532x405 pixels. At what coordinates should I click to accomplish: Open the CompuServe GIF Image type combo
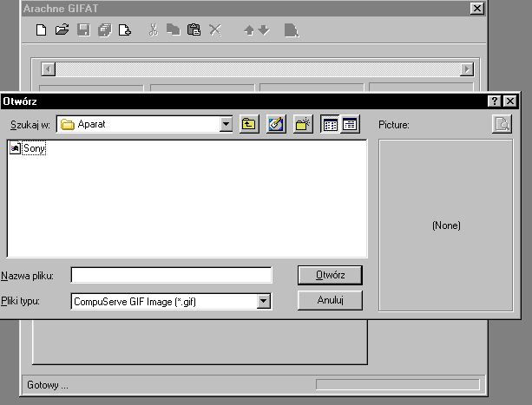pyautogui.click(x=171, y=301)
